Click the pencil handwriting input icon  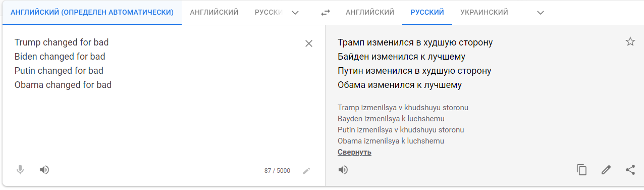[306, 171]
